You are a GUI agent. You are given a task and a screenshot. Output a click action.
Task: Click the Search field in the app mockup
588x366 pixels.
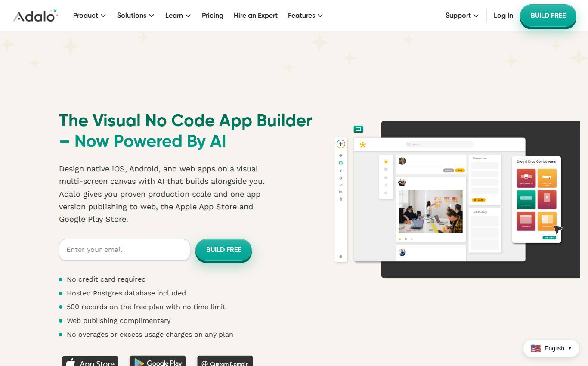pos(439,144)
